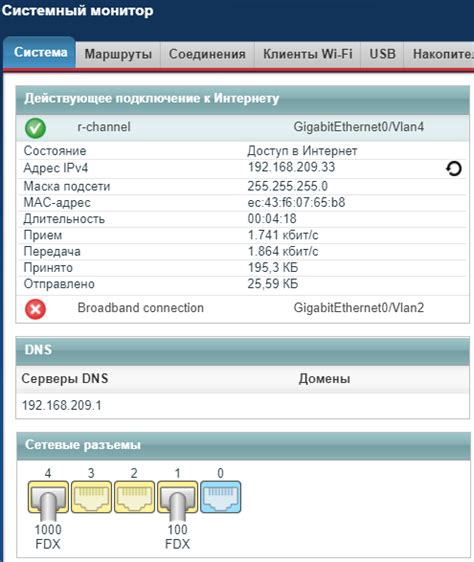Expand the r-channel connection row
This screenshot has width=474, height=562.
point(243,128)
